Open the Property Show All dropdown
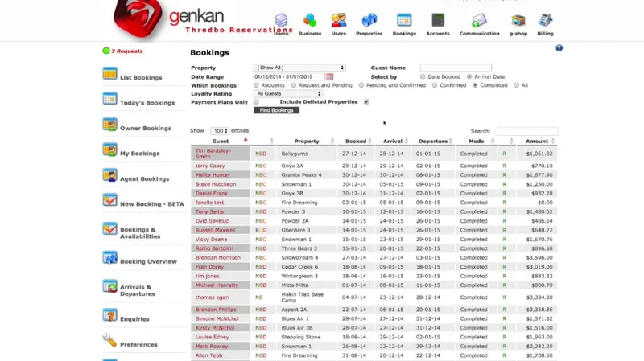The width and height of the screenshot is (644, 361). 299,68
